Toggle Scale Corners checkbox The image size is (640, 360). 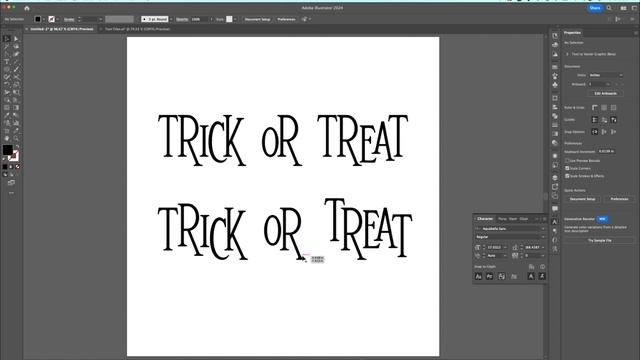567,168
